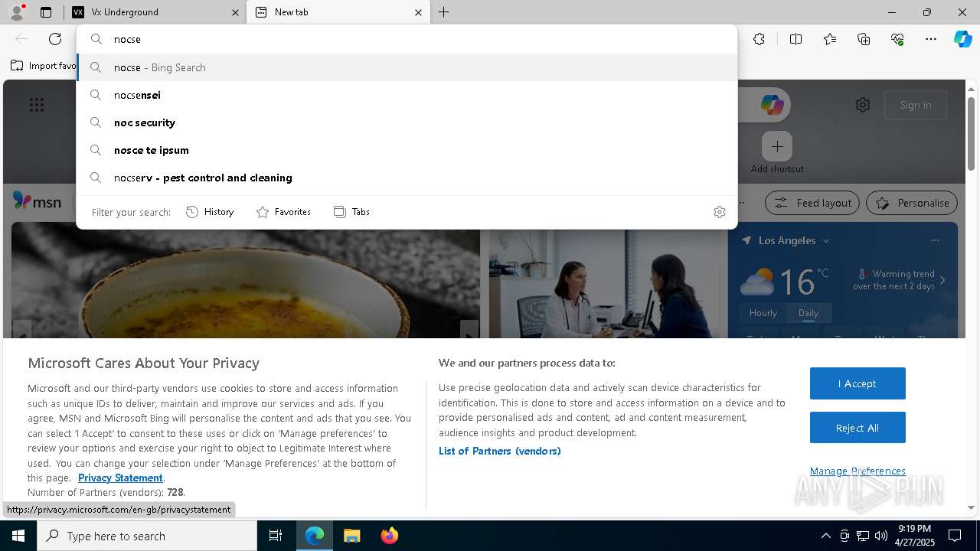
Task: Launch Firefox from taskbar
Action: [x=389, y=536]
